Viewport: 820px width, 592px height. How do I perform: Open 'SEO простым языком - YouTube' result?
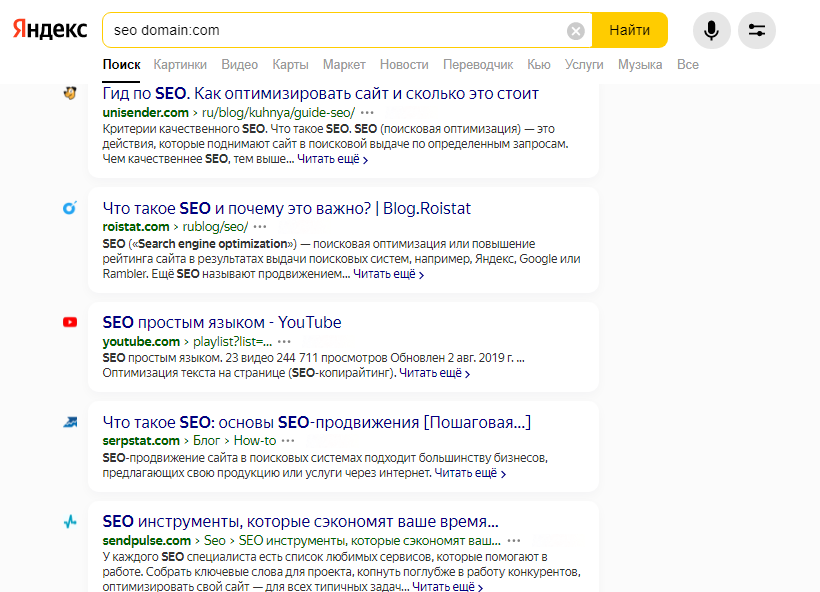point(222,322)
